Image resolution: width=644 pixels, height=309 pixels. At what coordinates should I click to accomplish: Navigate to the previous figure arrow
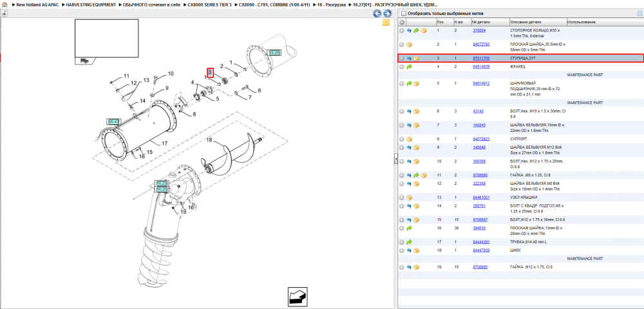click(x=377, y=14)
